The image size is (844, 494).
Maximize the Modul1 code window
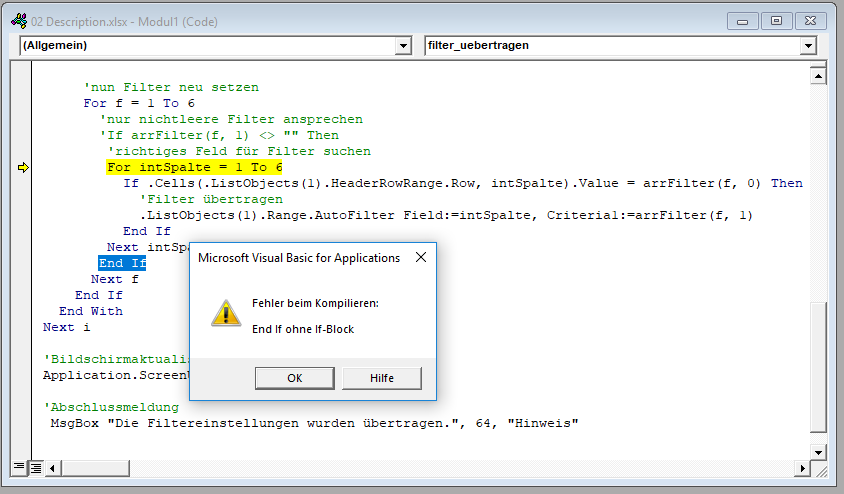pyautogui.click(x=774, y=20)
